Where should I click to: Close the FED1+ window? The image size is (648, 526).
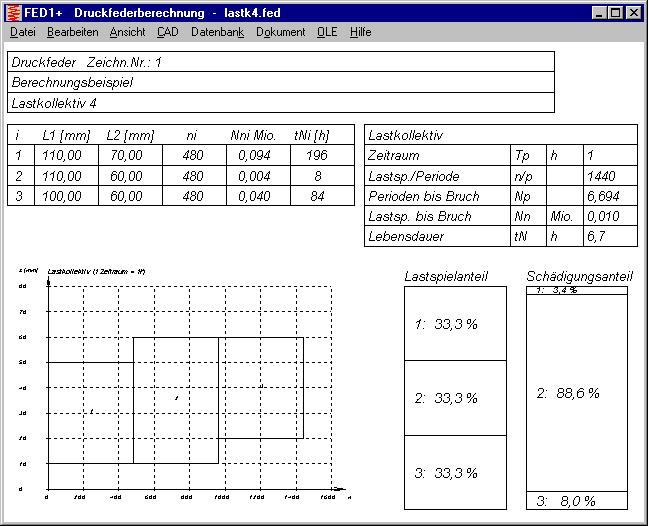coord(633,12)
